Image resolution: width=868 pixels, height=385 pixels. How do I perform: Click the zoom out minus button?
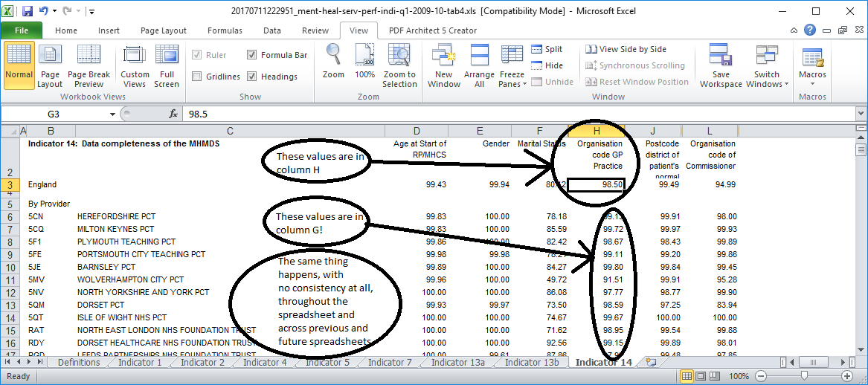(759, 376)
